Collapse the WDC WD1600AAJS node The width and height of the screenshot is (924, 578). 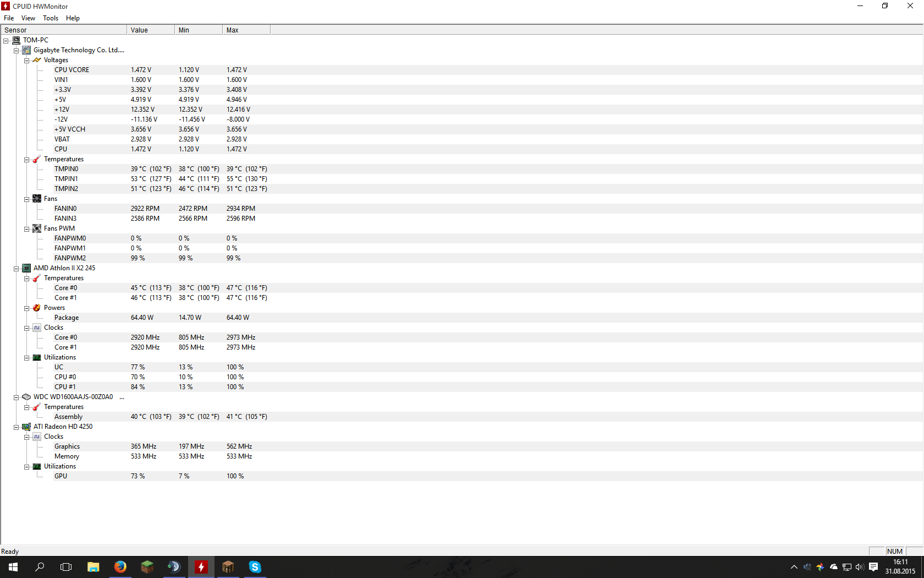pos(16,397)
